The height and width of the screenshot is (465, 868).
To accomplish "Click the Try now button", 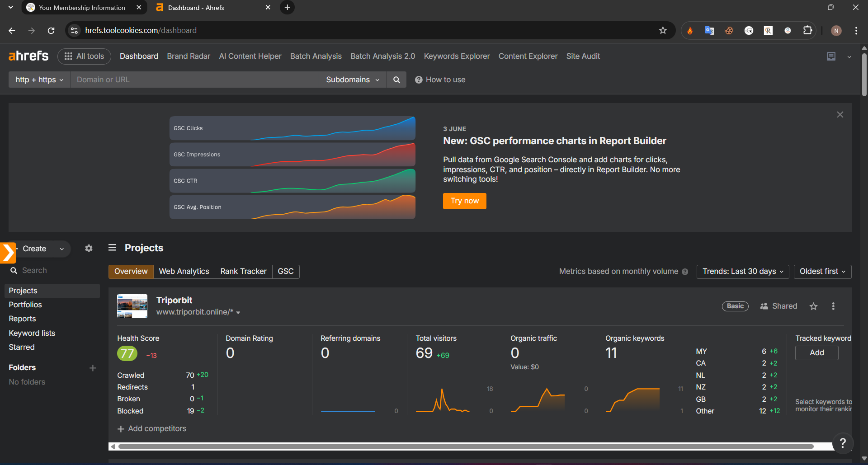I will pyautogui.click(x=465, y=201).
